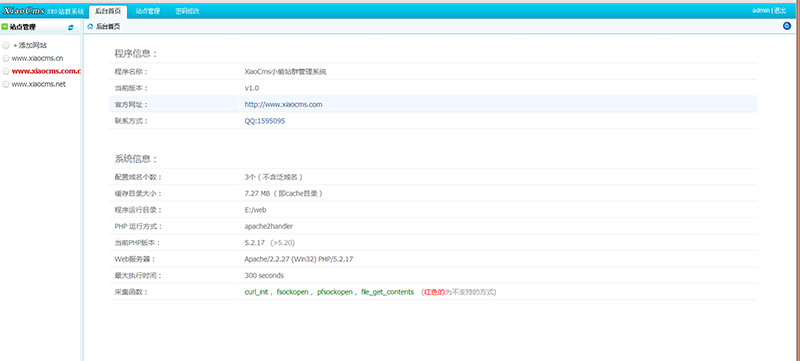Screen dimensions: 800x361
Task: Click the Apache/2.2.27 (Win32) PHP/5.2.17 value
Action: (x=298, y=259)
